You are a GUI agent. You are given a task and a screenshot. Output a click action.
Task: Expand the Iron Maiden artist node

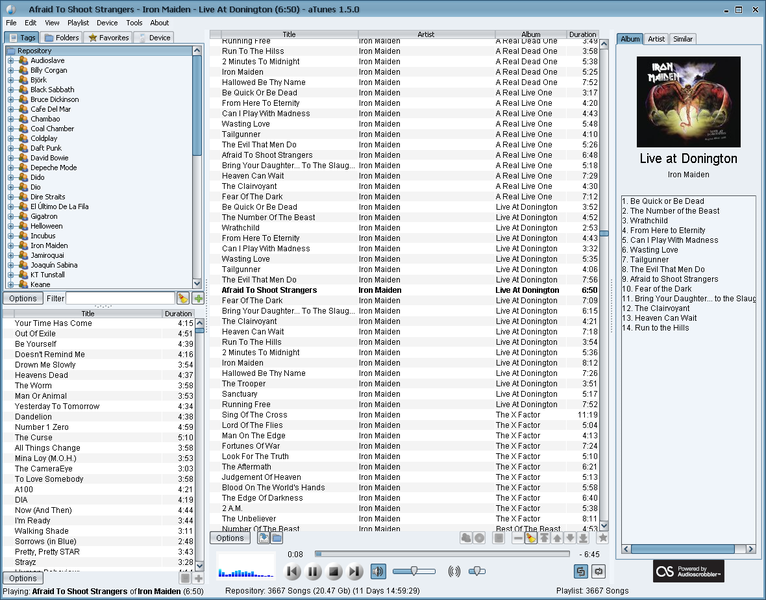(x=11, y=245)
